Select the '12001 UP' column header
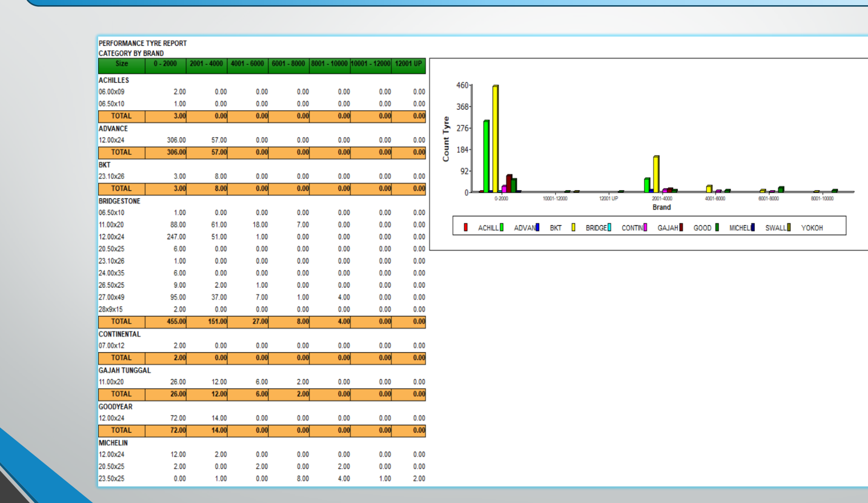Image resolution: width=868 pixels, height=503 pixels. point(408,65)
